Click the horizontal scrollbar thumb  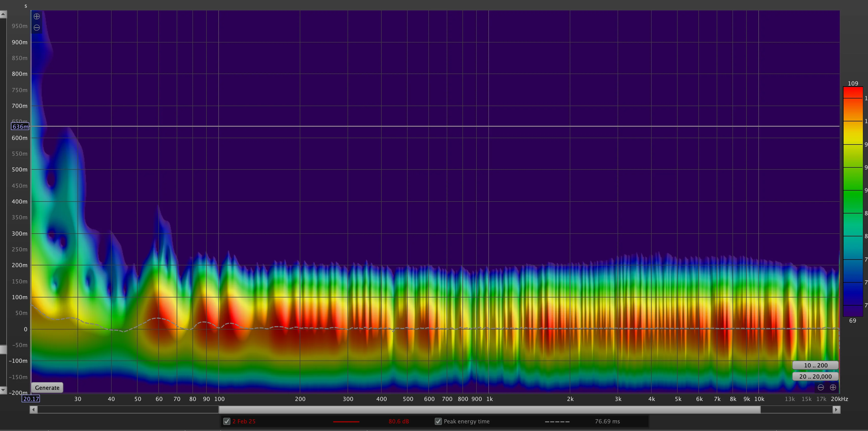490,410
